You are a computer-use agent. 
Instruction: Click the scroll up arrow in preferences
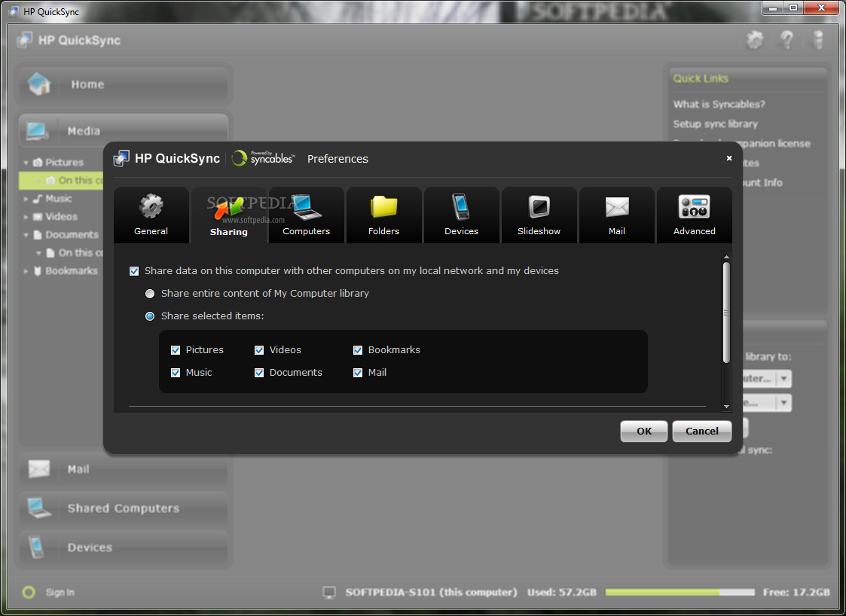click(726, 257)
